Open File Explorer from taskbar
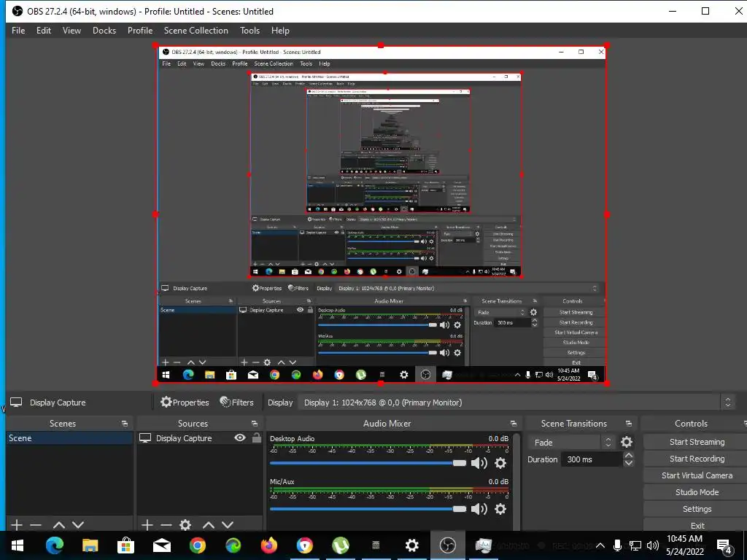 [x=90, y=545]
